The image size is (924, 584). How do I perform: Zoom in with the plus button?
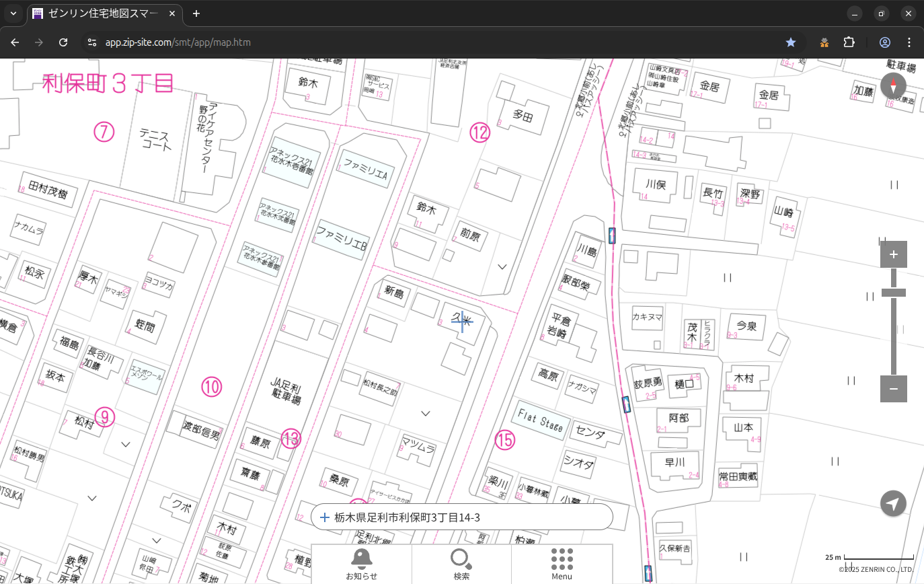[x=893, y=254]
